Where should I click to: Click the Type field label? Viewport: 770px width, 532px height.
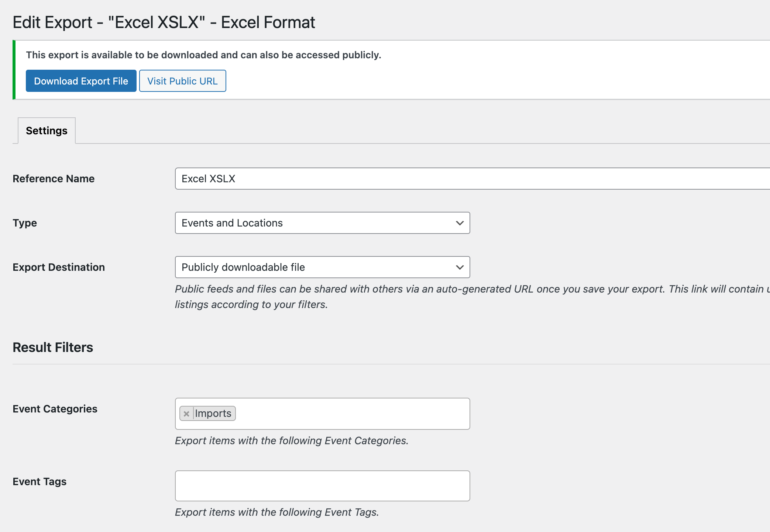[25, 223]
